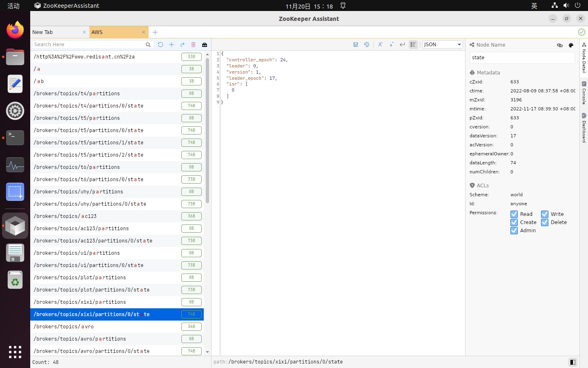This screenshot has width=588, height=368.
Task: Click the black palette icon beside Node Name
Action: 571,45
